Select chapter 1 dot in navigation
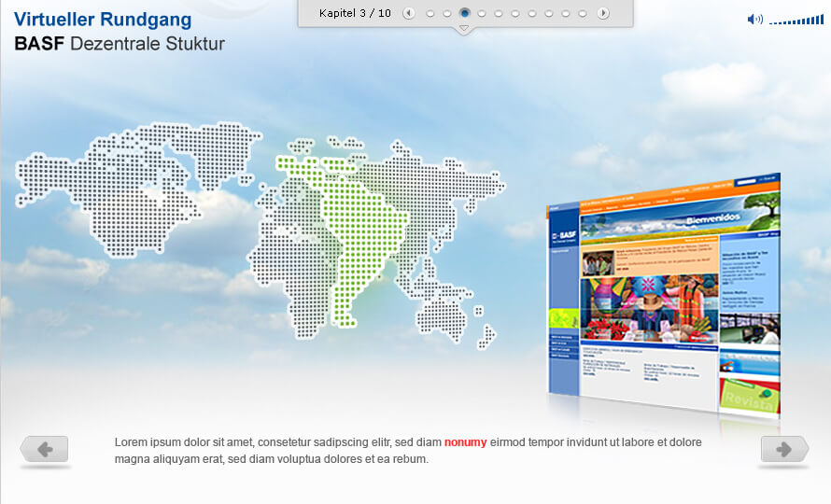This screenshot has width=831, height=504. point(430,13)
